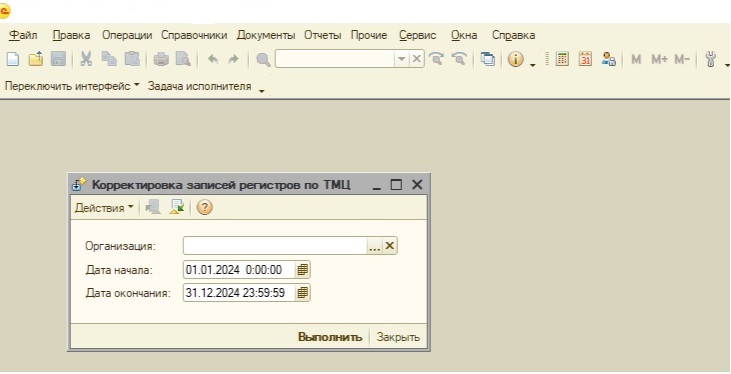Click the New document icon in toolbar
The width and height of the screenshot is (731, 374).
tap(13, 59)
